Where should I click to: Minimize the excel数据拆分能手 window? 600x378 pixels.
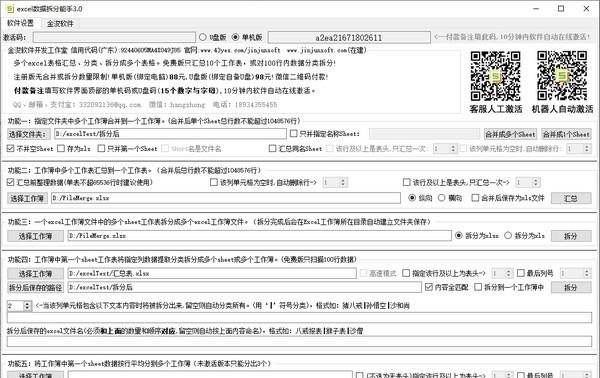[536, 8]
